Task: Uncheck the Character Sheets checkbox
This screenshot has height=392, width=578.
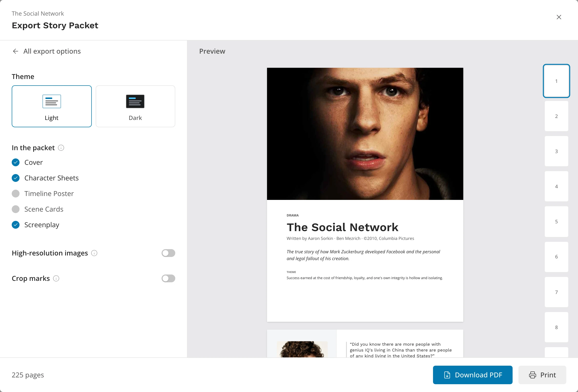Action: (x=16, y=178)
